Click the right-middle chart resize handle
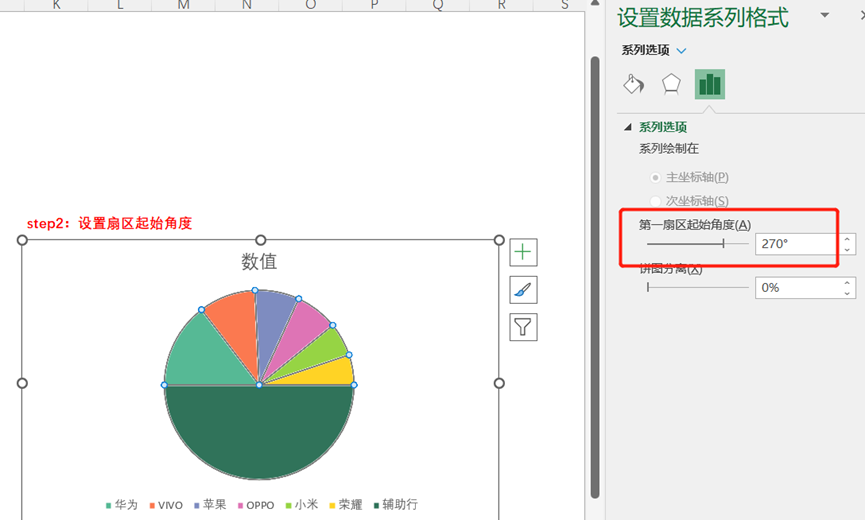 [x=499, y=383]
